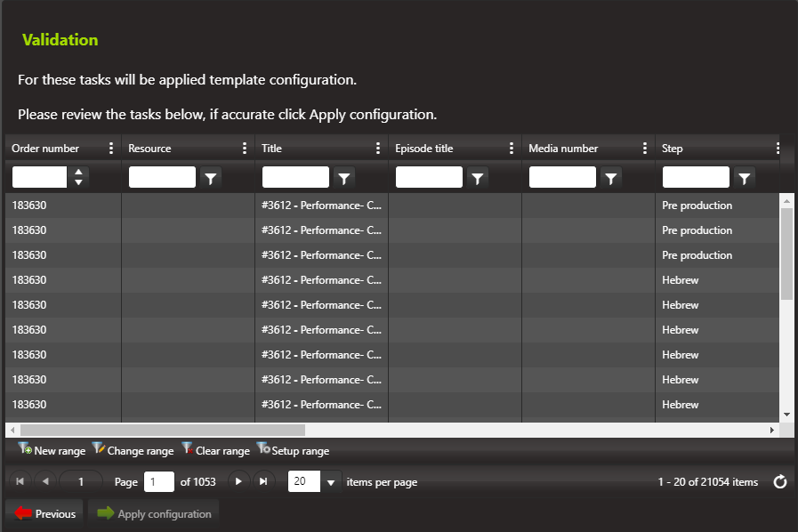Image resolution: width=798 pixels, height=532 pixels.
Task: Open Setup range option
Action: tap(293, 451)
